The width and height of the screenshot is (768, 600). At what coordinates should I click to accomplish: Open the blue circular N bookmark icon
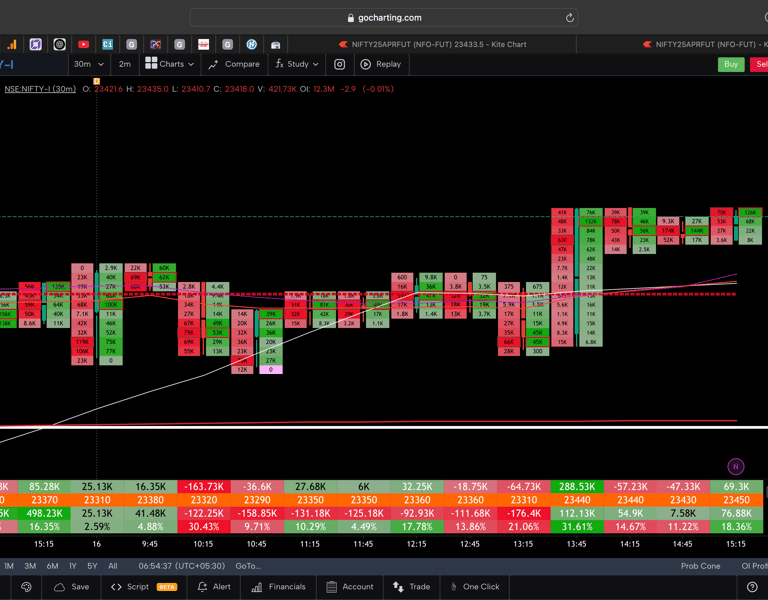[251, 45]
